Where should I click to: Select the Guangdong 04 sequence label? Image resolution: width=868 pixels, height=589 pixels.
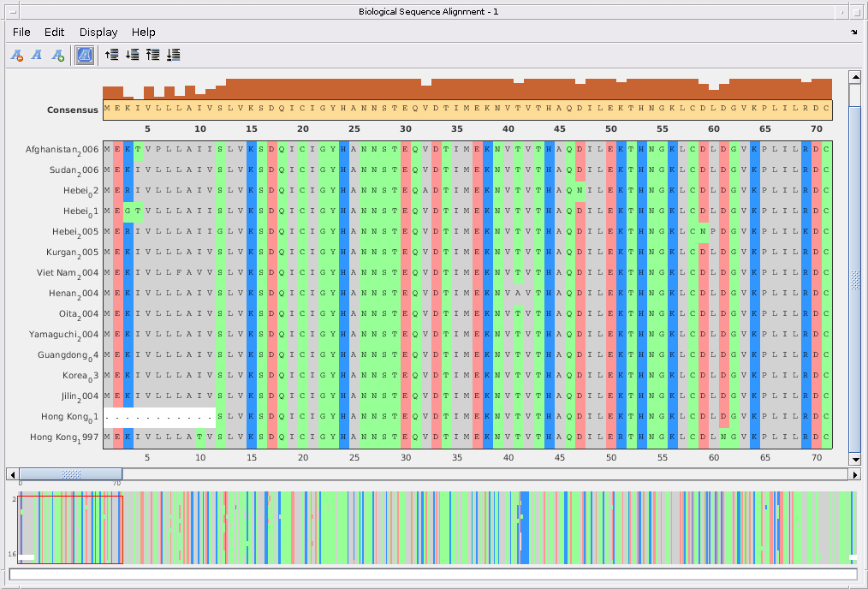68,354
